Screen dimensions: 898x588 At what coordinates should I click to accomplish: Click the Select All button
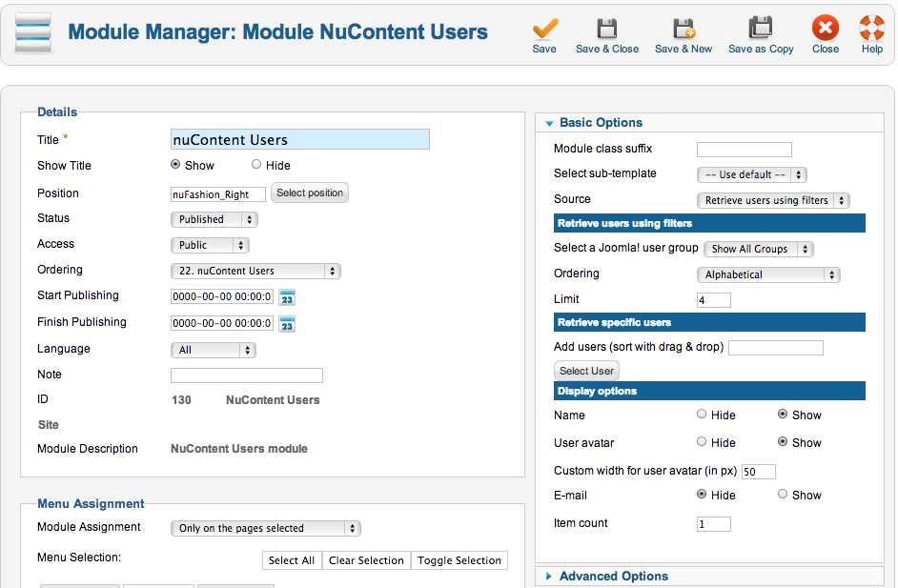click(x=292, y=560)
